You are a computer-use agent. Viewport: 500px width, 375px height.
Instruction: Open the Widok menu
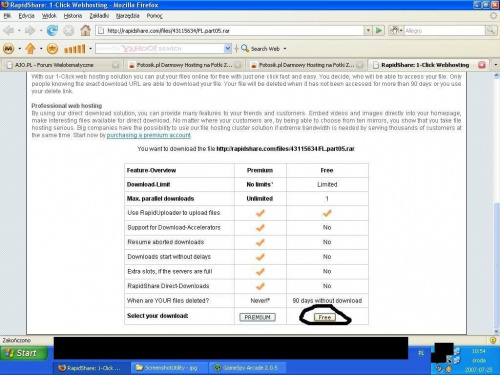click(49, 16)
